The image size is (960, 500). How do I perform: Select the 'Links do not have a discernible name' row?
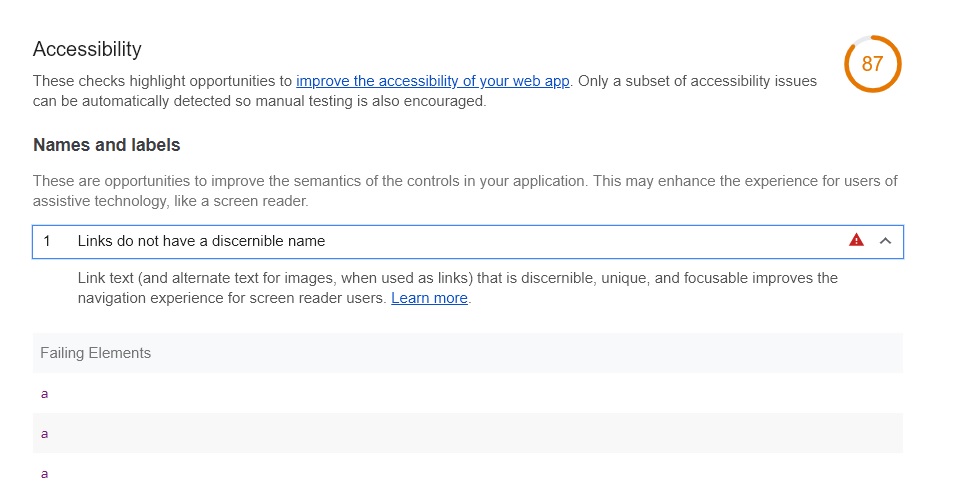[x=468, y=242]
